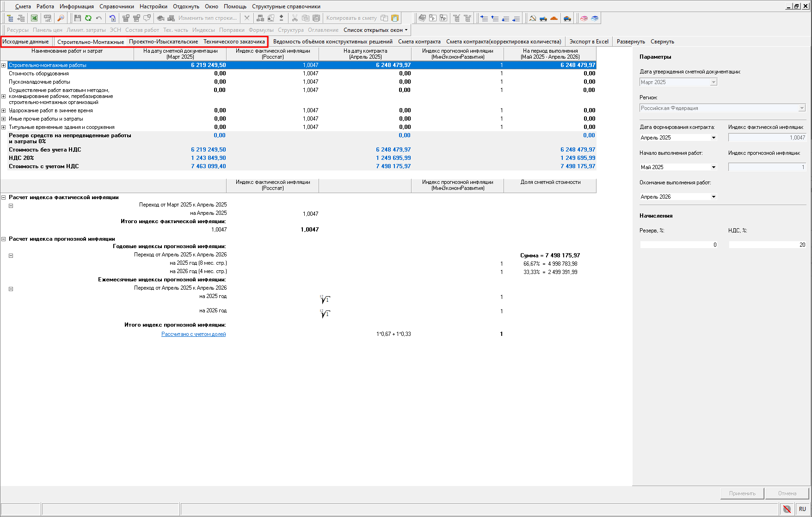Open the Дата формирования контракта dropdown

coord(714,138)
